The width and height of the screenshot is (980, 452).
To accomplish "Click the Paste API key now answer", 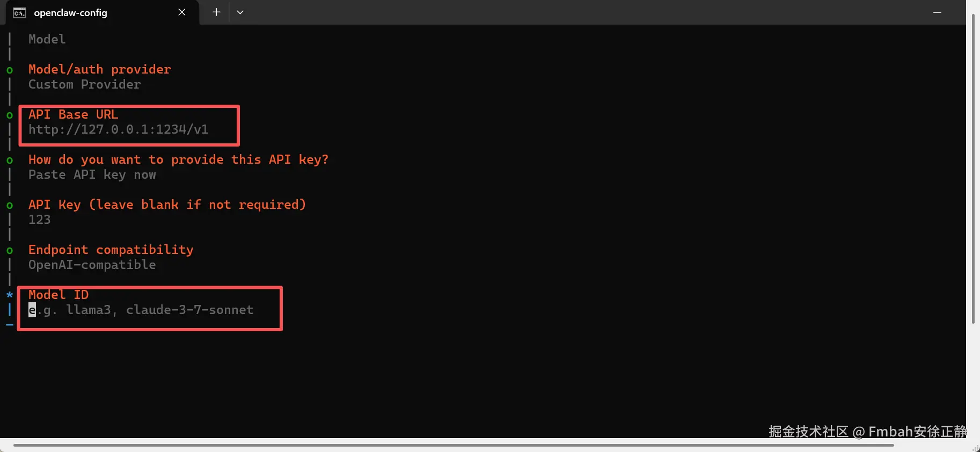I will point(92,174).
